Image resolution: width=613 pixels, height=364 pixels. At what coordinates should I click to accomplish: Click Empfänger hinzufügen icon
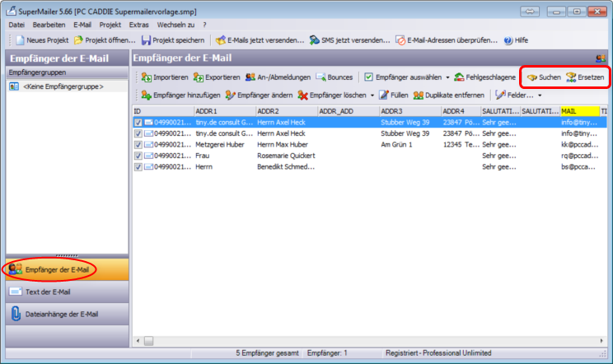(145, 95)
